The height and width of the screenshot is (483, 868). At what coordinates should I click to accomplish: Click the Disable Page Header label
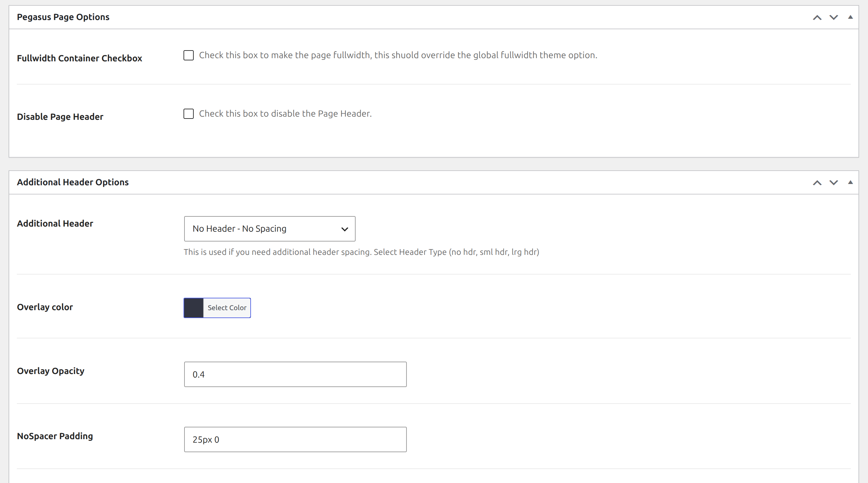(60, 117)
